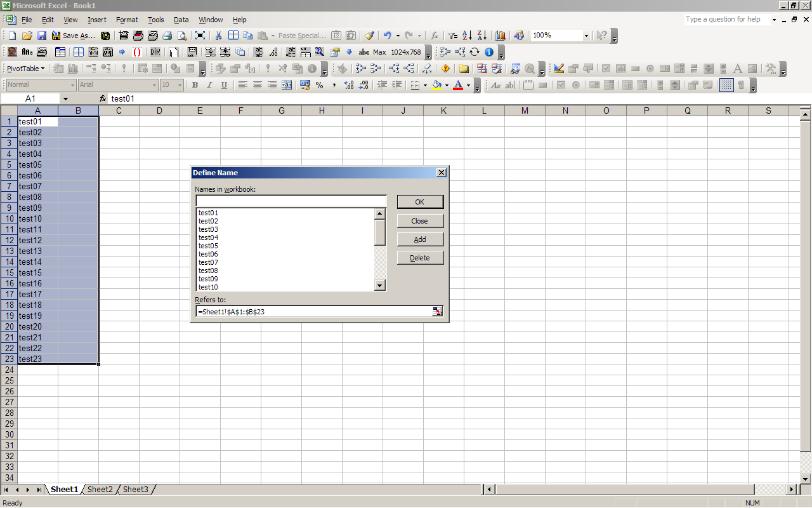Cut selection with the scissors icon
Viewport: 812px width, 508px height.
[218, 36]
